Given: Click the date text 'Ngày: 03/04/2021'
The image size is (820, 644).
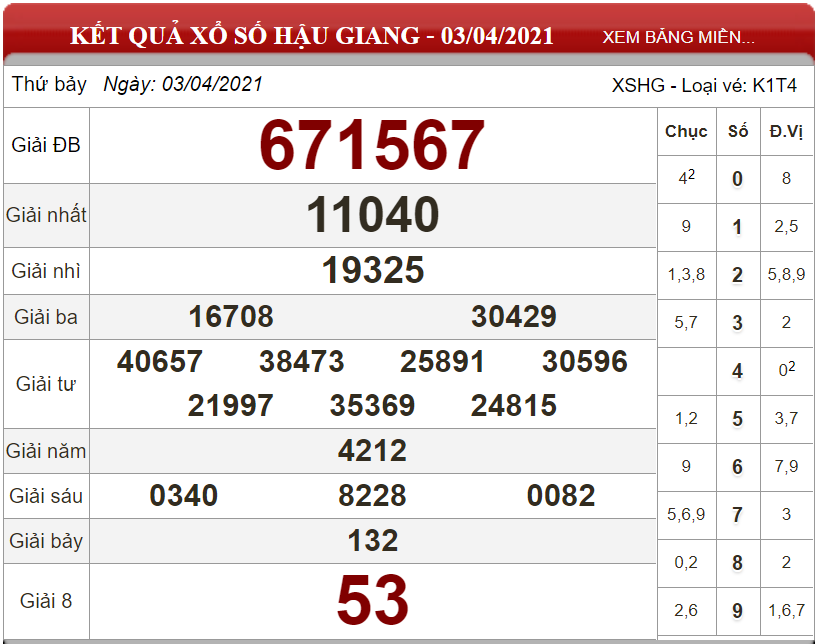Looking at the screenshot, I should click(183, 84).
